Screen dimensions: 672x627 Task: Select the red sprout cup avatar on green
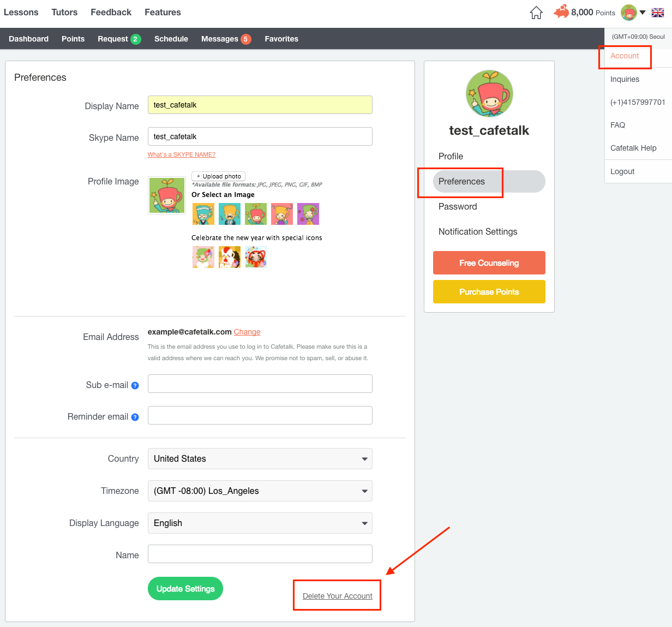tap(256, 214)
